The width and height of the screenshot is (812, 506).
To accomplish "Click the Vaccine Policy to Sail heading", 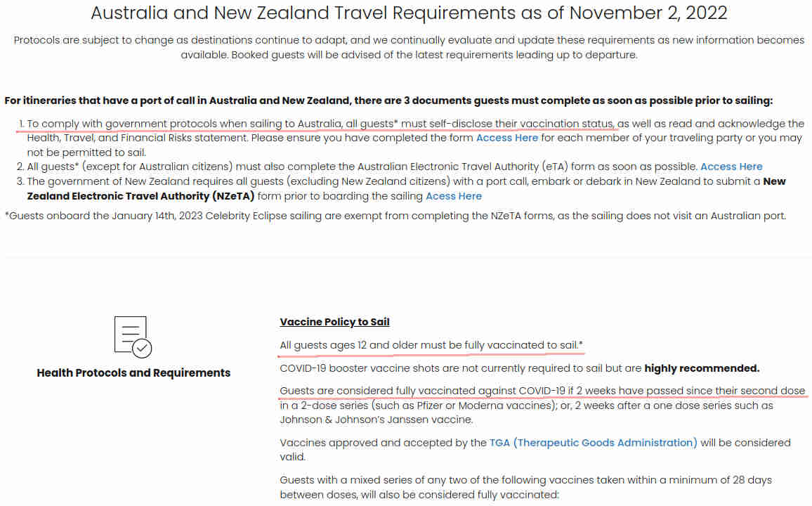I will (x=334, y=322).
